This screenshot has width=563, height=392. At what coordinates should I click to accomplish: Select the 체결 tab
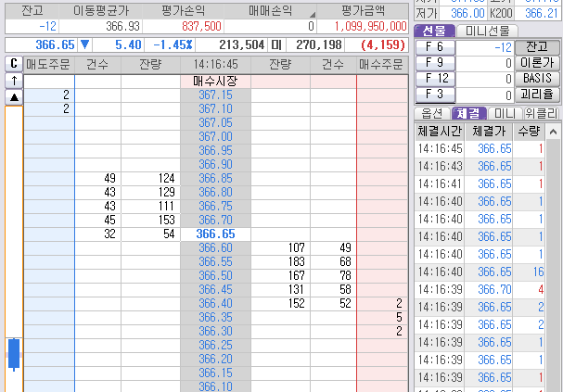tap(469, 114)
